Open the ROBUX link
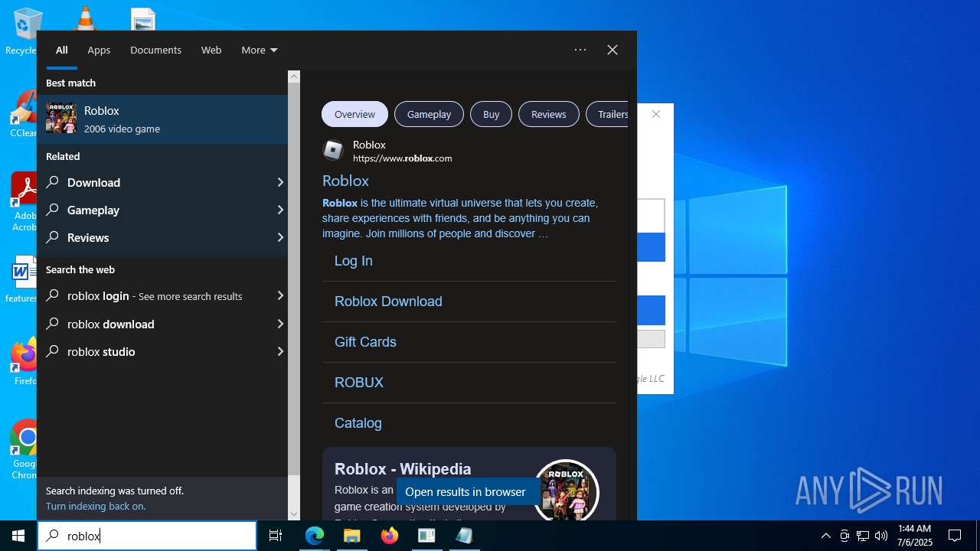 [x=359, y=383]
